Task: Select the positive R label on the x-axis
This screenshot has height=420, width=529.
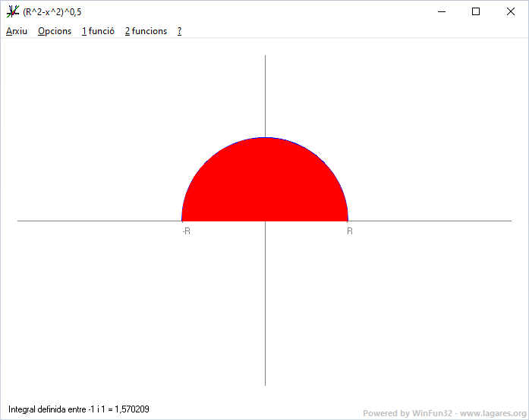Action: click(x=350, y=231)
